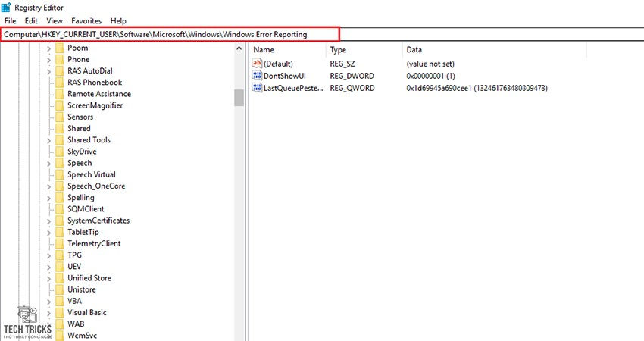
Task: Expand the SystemCertificates key
Action: [x=49, y=221]
